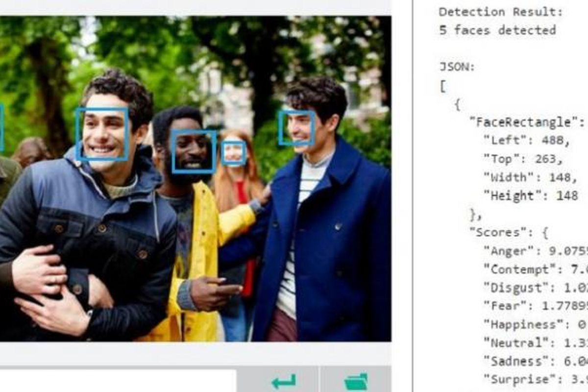The image size is (588, 392).
Task: Click the partial face box at left edge
Action: pos(1,127)
